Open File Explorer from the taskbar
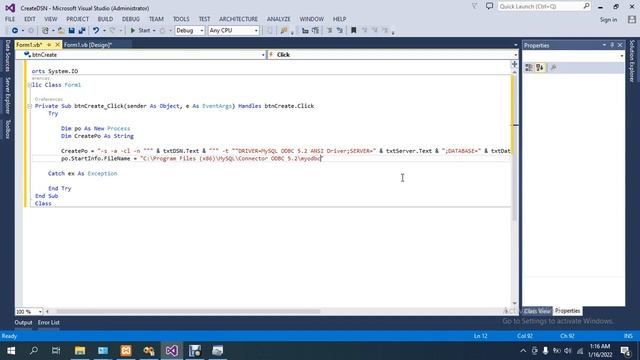 (x=80, y=351)
